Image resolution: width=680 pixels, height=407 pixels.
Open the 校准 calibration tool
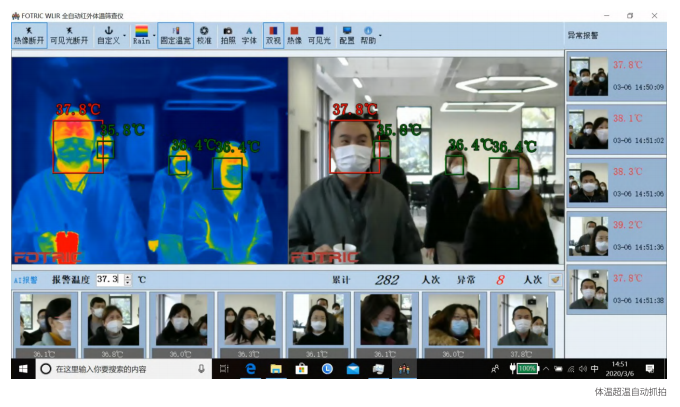(204, 36)
